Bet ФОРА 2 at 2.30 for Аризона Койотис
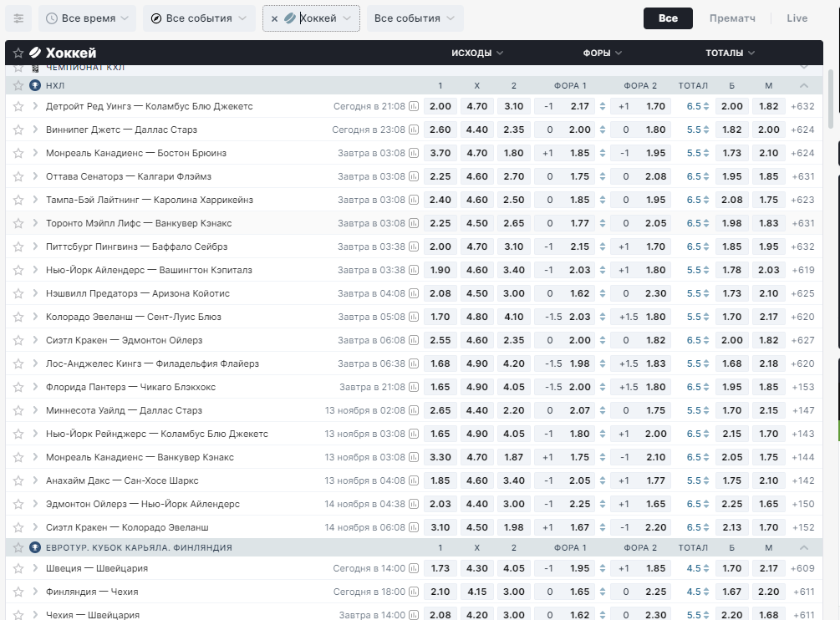Viewport: 840px width, 620px height. [x=641, y=293]
